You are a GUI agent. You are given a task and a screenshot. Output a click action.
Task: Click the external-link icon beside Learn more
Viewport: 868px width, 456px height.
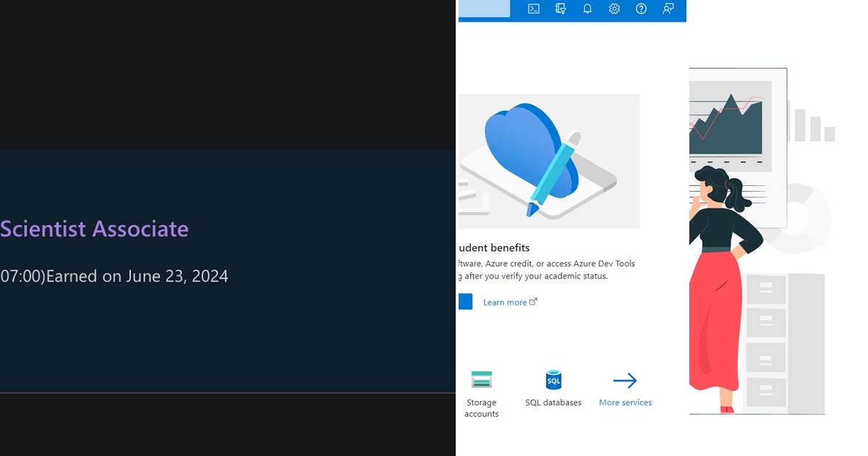pos(534,300)
